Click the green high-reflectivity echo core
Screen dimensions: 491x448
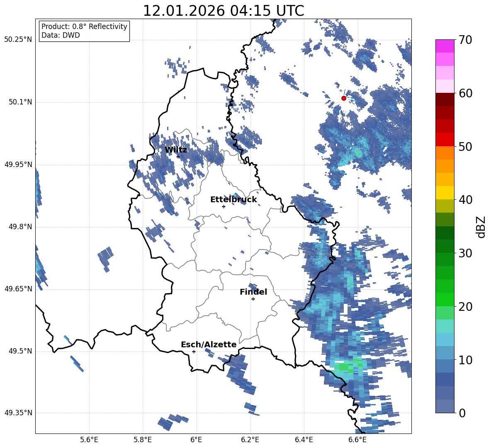click(x=346, y=366)
